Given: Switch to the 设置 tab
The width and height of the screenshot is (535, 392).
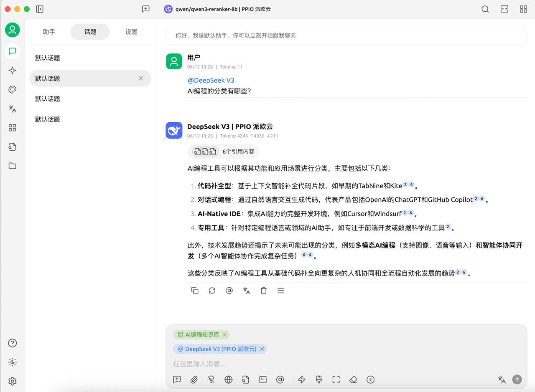Looking at the screenshot, I should point(131,32).
